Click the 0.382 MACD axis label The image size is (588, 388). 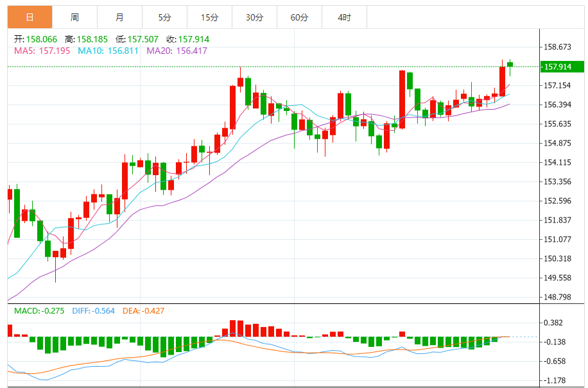pyautogui.click(x=553, y=323)
